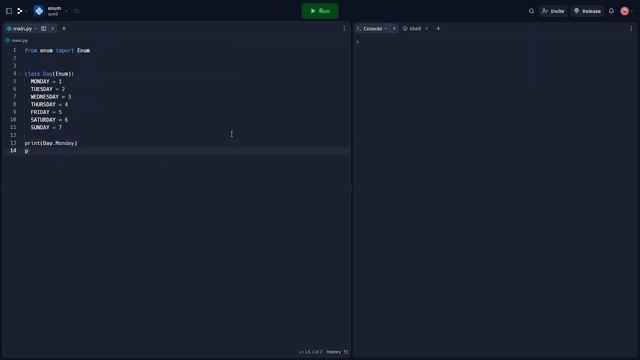This screenshot has height=360, width=640.
Task: Add a new tab in console pane
Action: [x=438, y=29]
